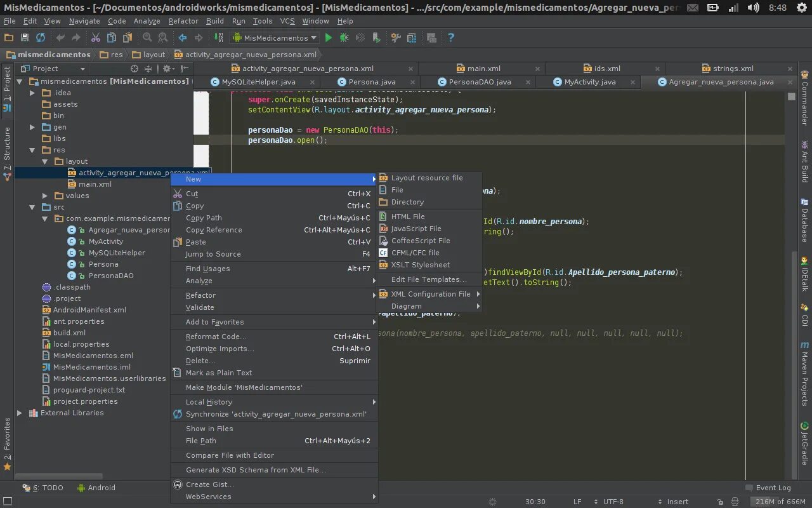Open Project Structure toolbar icon

pos(412,38)
